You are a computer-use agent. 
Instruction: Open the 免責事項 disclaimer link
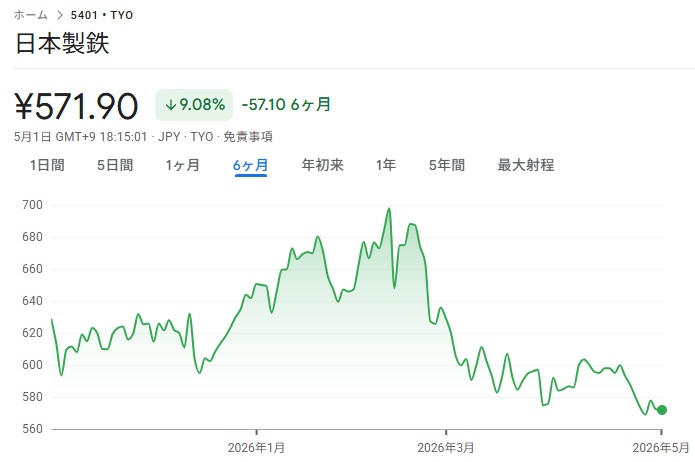[248, 137]
